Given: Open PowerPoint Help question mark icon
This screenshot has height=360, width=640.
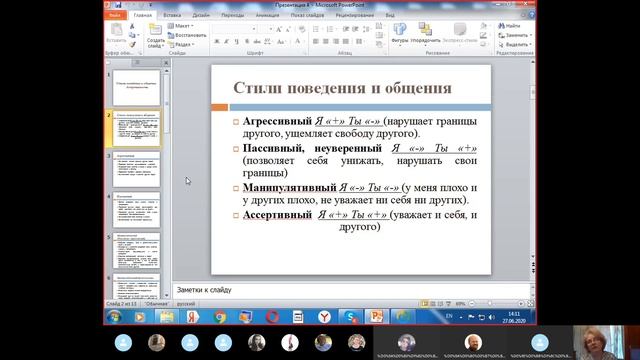Looking at the screenshot, I should 531,15.
